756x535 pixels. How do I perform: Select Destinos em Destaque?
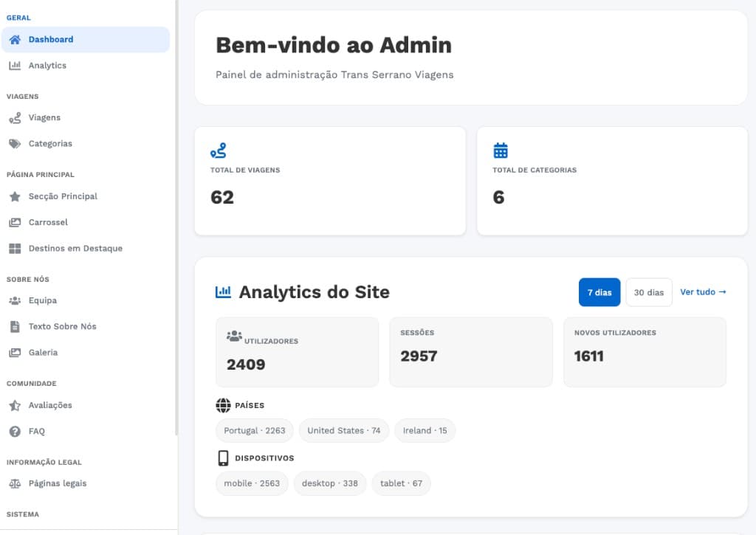point(86,248)
